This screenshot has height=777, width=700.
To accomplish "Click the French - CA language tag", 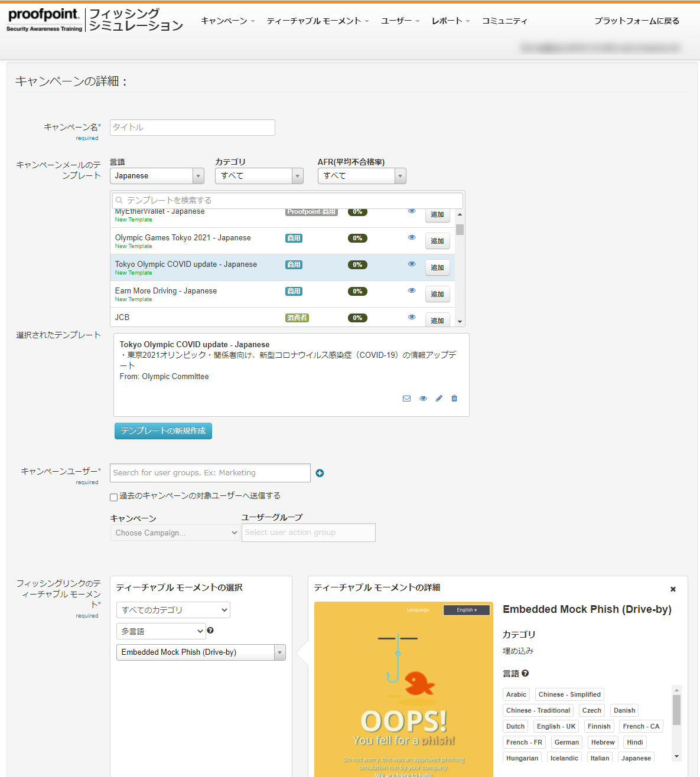I will coord(641,726).
